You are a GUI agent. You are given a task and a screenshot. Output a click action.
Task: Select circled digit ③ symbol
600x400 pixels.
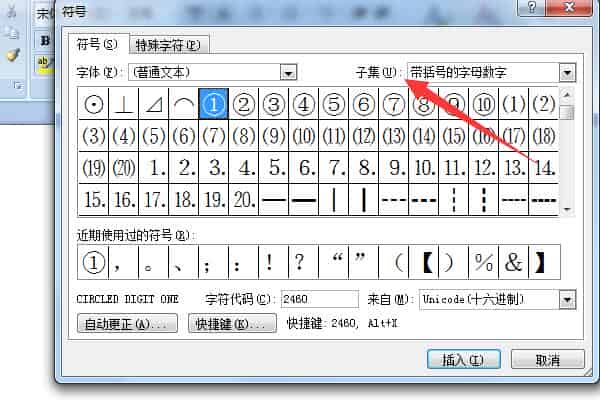coord(274,104)
